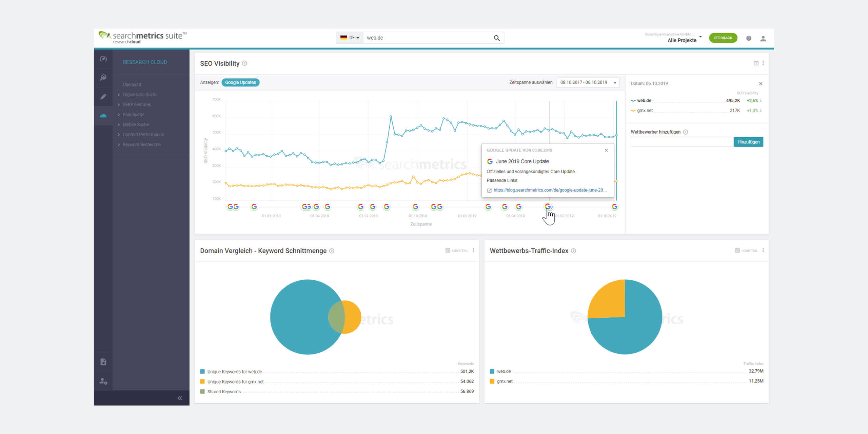This screenshot has height=434, width=868.
Task: Click the Domain Vergleich info icon
Action: click(x=332, y=251)
